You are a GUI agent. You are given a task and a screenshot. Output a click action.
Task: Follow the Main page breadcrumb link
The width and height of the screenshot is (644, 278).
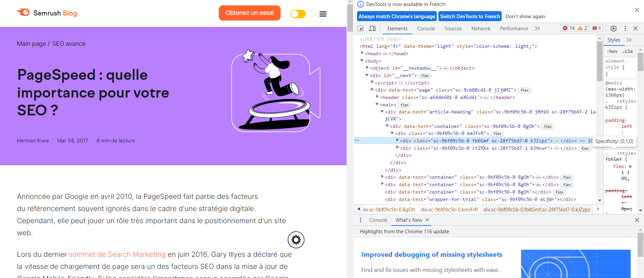click(31, 44)
